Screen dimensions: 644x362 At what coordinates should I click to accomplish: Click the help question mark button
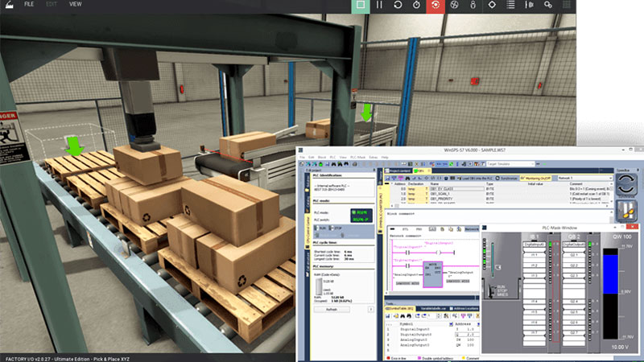click(x=370, y=310)
